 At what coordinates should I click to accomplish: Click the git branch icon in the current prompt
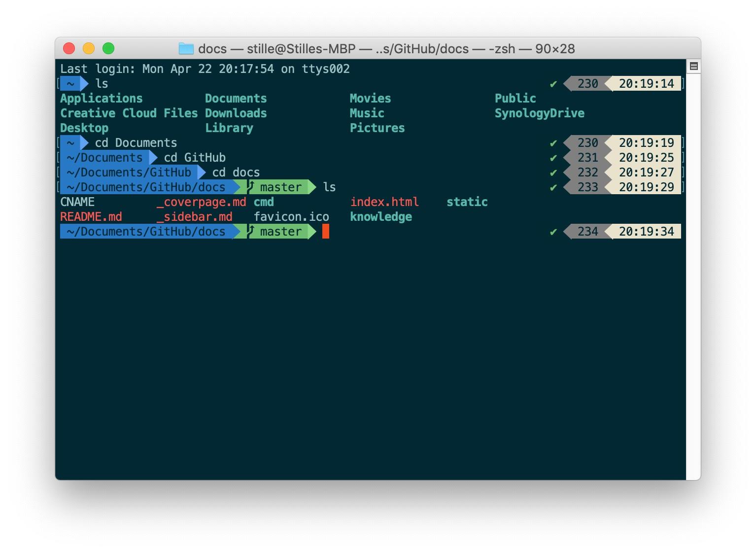[x=251, y=231]
